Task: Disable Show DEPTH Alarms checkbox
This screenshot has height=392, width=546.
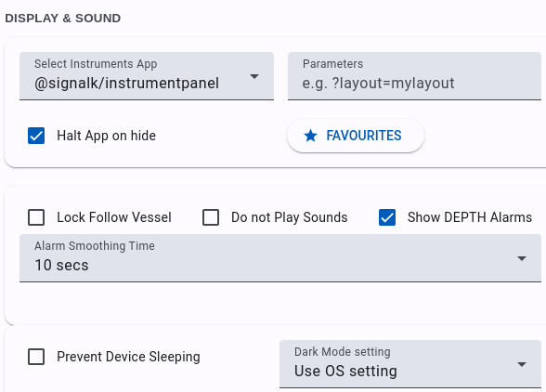Action: (387, 217)
